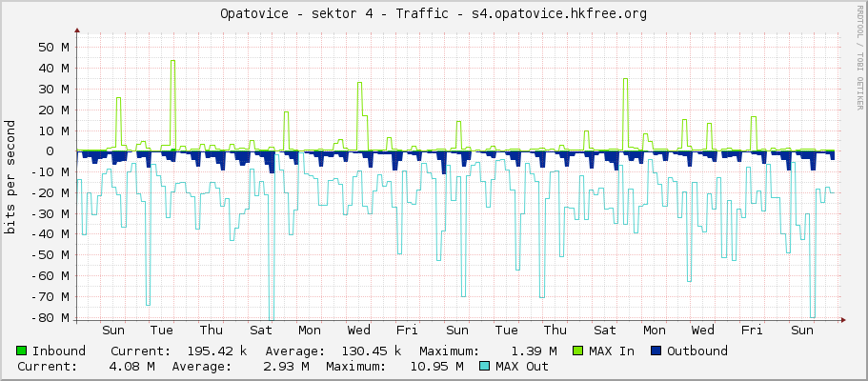
Task: Click the first Sun label on the x-axis
Action: pos(113,331)
